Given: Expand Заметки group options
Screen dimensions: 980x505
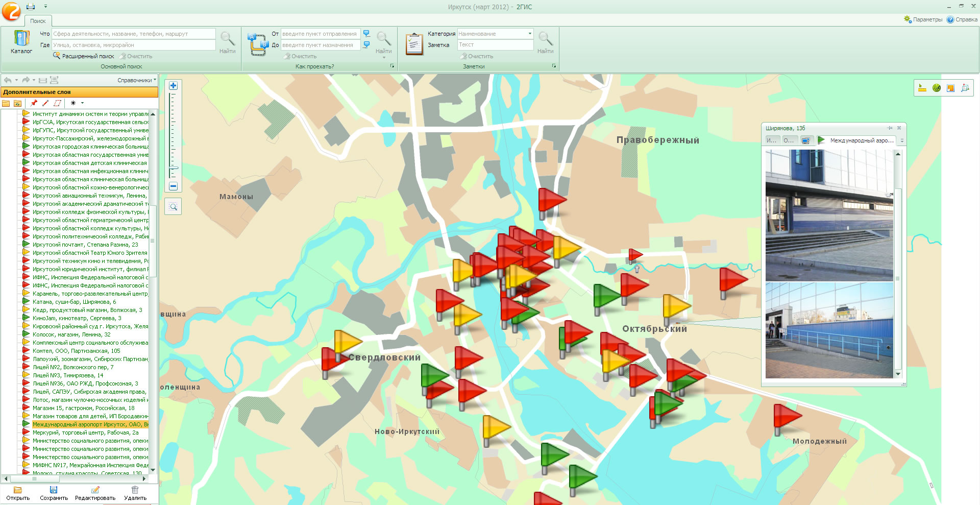Looking at the screenshot, I should (554, 66).
